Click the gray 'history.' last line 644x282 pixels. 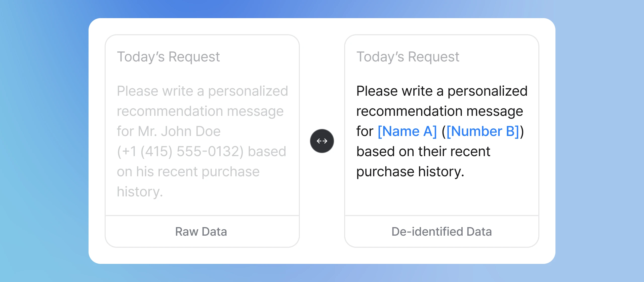(140, 192)
